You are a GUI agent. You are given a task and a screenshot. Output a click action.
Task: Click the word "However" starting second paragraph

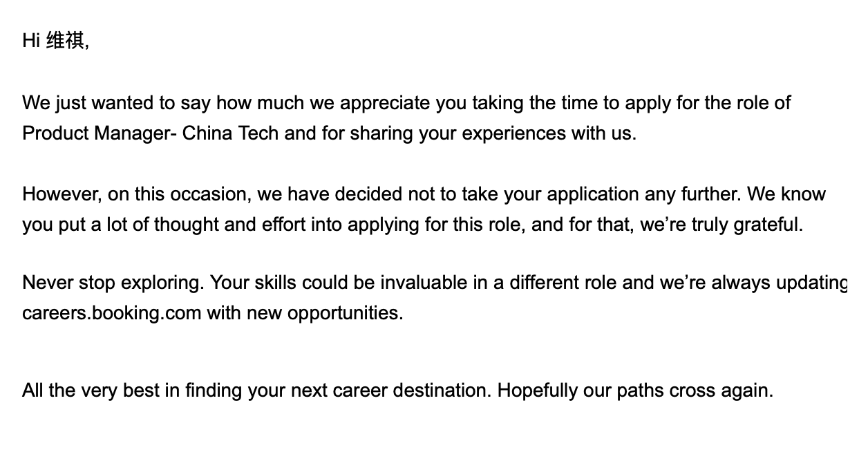click(62, 194)
